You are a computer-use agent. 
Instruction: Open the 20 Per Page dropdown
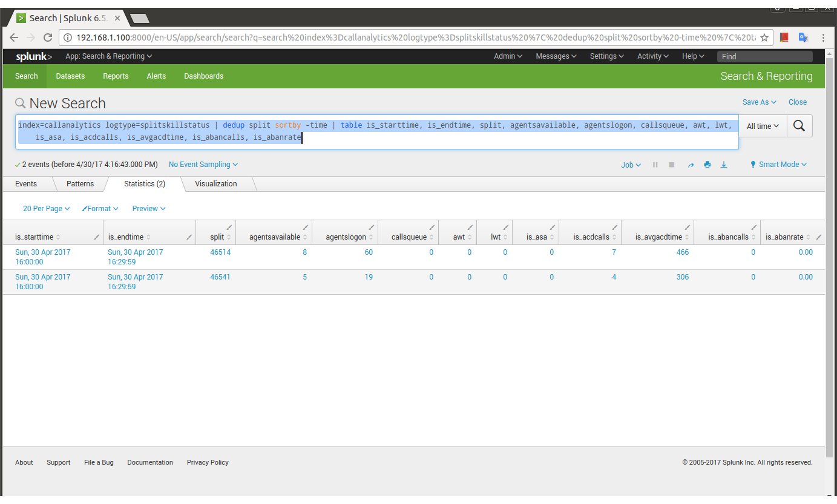click(46, 209)
